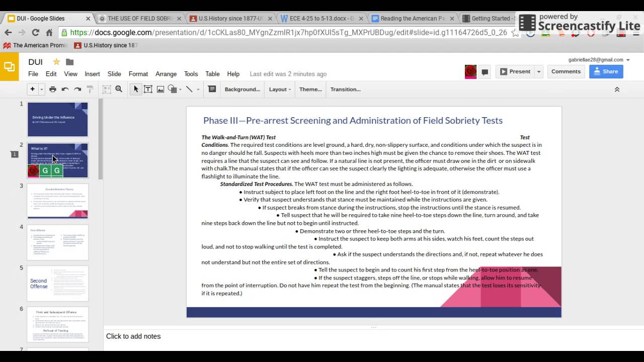The image size is (644, 362).
Task: Open the Table menu
Action: coord(212,74)
